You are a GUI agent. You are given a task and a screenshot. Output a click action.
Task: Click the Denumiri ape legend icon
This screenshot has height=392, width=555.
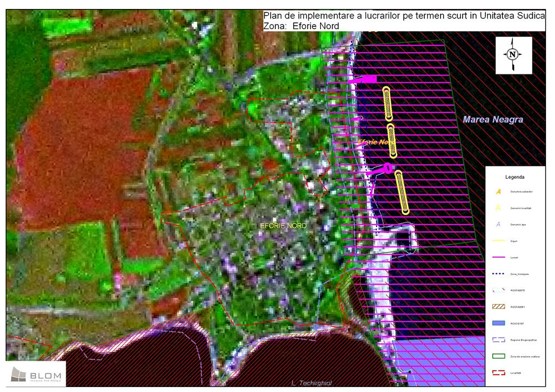click(498, 224)
